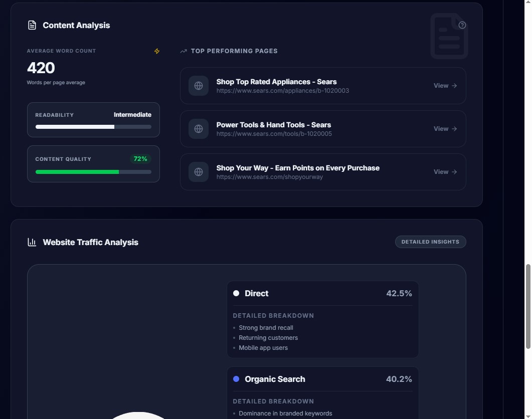532x419 pixels.
Task: Click the scrollbar up arrow
Action: [528, 2]
